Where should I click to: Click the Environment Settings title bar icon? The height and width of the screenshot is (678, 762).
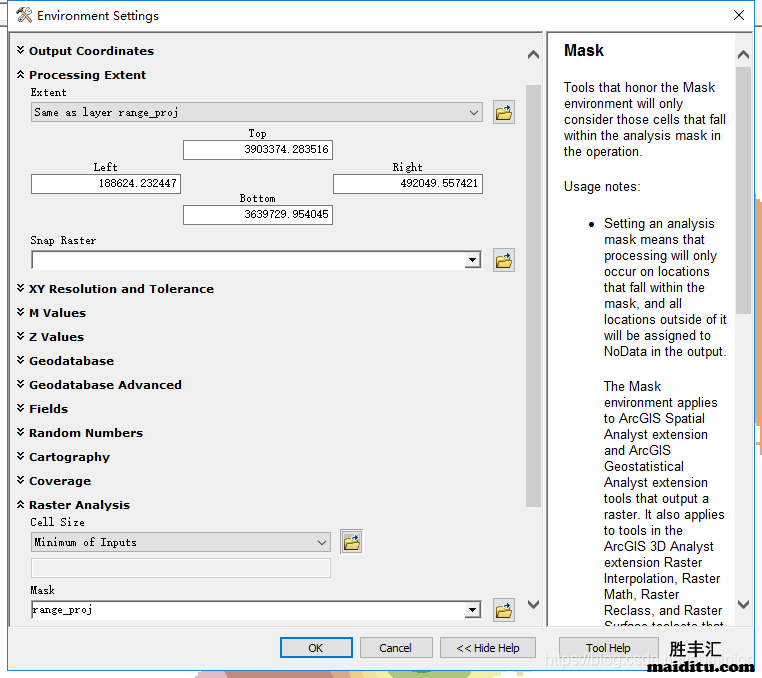point(24,16)
